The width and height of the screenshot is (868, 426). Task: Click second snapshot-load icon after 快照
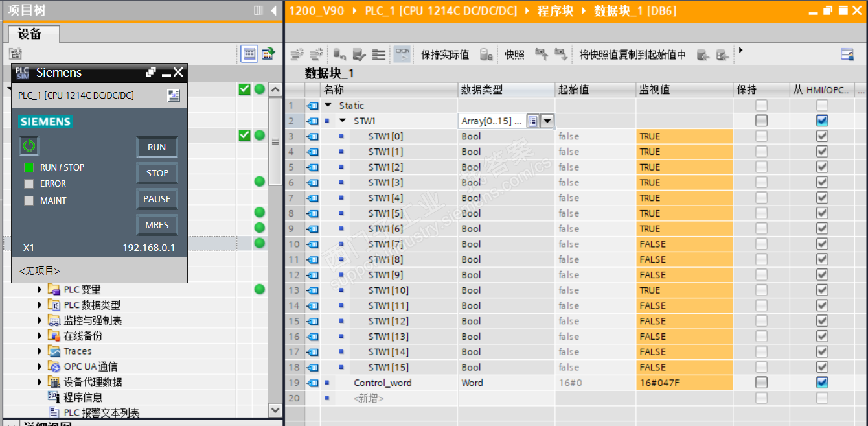point(561,54)
